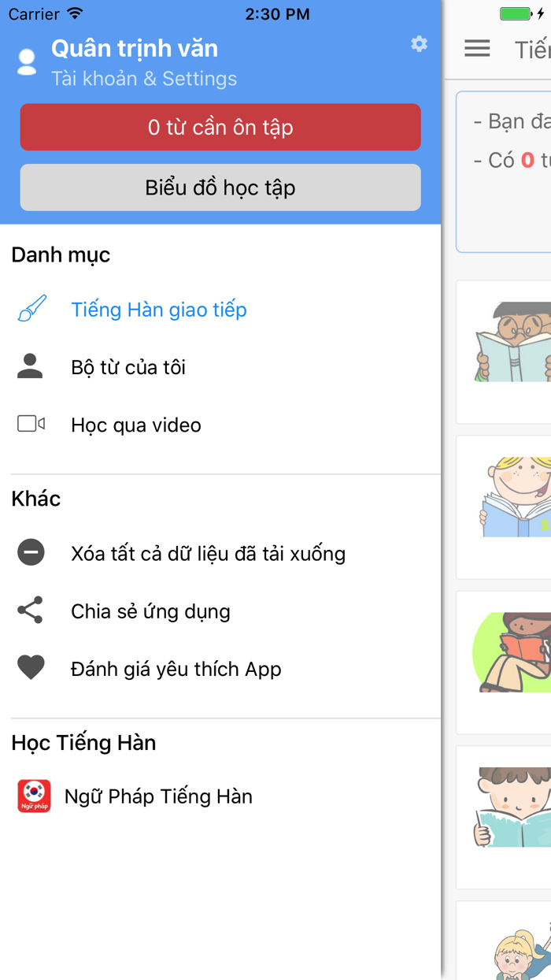
Task: Open the settings gear icon
Action: click(x=419, y=45)
